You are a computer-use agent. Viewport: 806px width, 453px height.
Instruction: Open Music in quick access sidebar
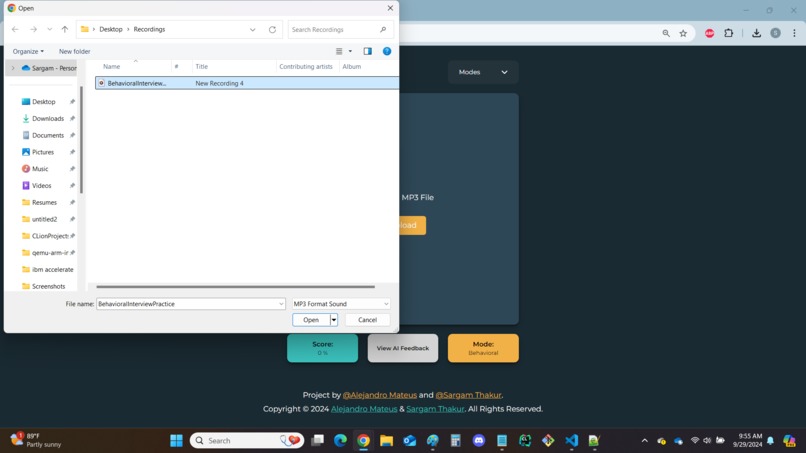click(40, 169)
